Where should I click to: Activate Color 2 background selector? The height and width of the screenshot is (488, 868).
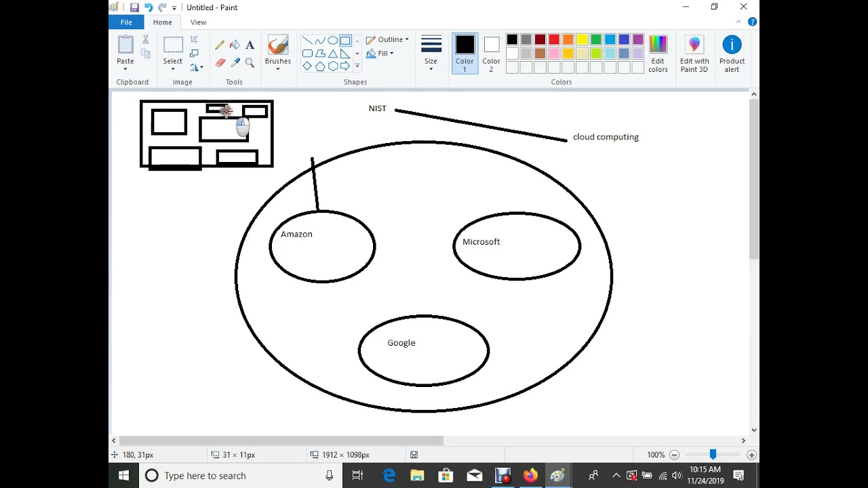492,53
